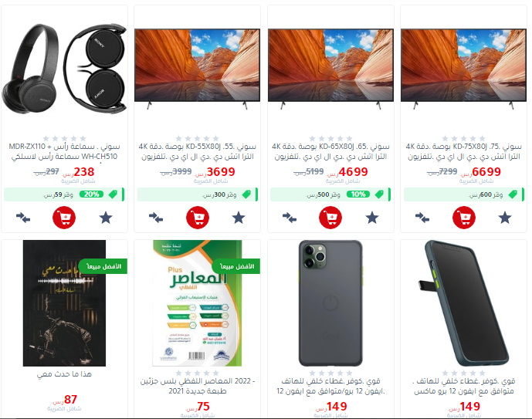
Task: Open the Al-Moasser Plus book cover
Action: pos(197,303)
